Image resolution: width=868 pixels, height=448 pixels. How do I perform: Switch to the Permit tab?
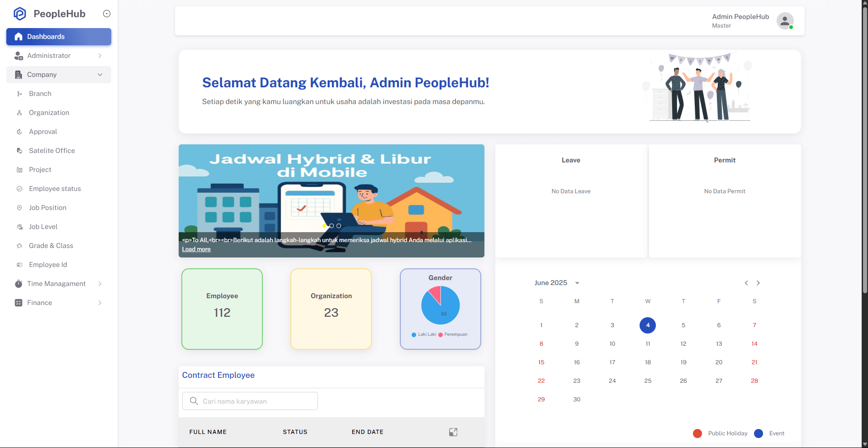(x=725, y=160)
